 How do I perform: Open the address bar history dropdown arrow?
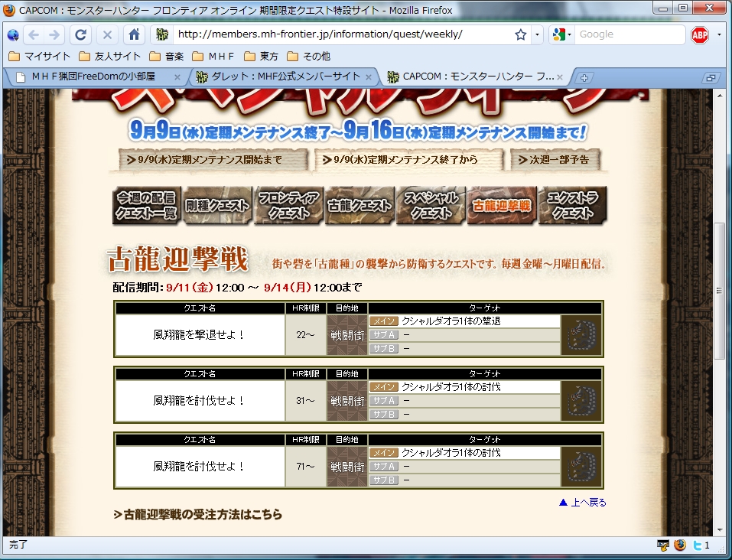537,34
